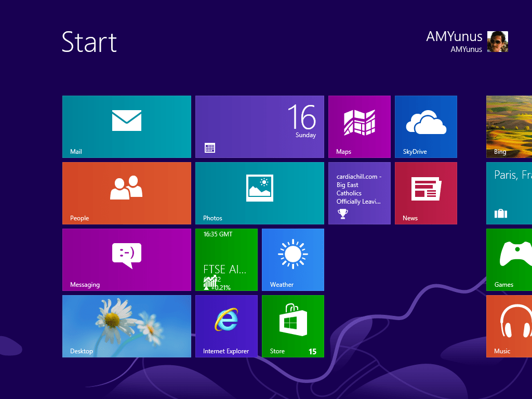Screen dimensions: 532x399
Task: Launch the Messaging app
Action: [126, 259]
